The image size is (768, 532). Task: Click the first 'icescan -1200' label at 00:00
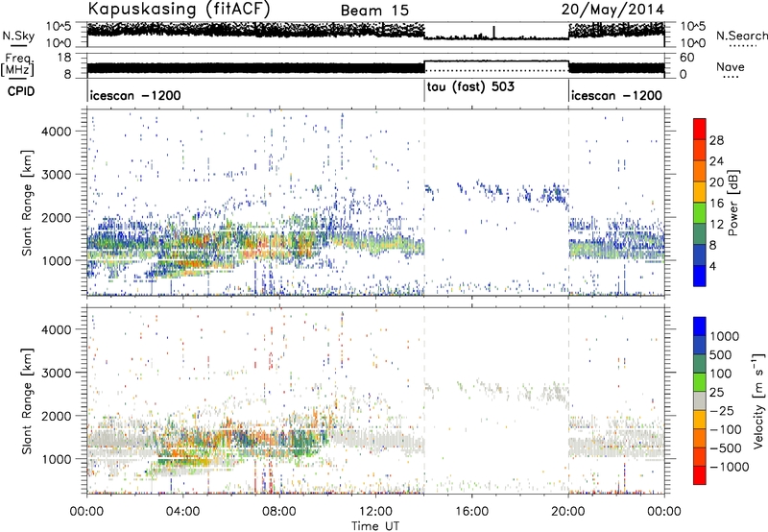135,95
